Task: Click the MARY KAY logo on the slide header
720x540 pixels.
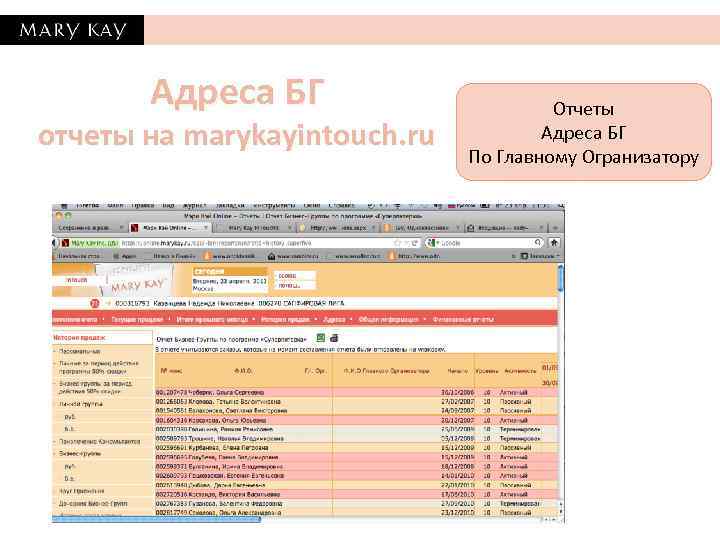Action: pyautogui.click(x=72, y=30)
